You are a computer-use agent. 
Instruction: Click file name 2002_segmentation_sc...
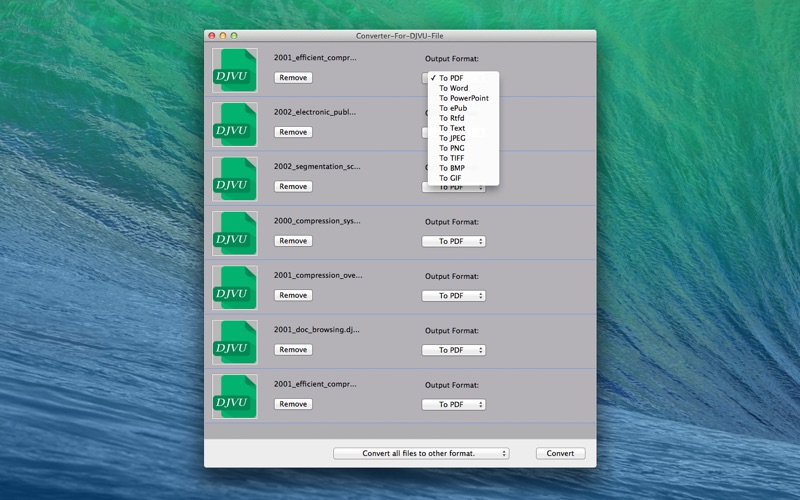point(317,166)
